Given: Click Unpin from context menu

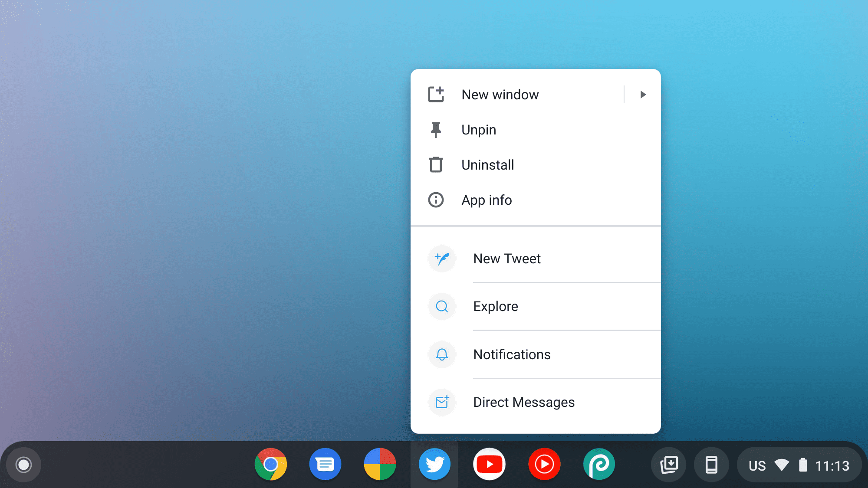Looking at the screenshot, I should click(479, 130).
